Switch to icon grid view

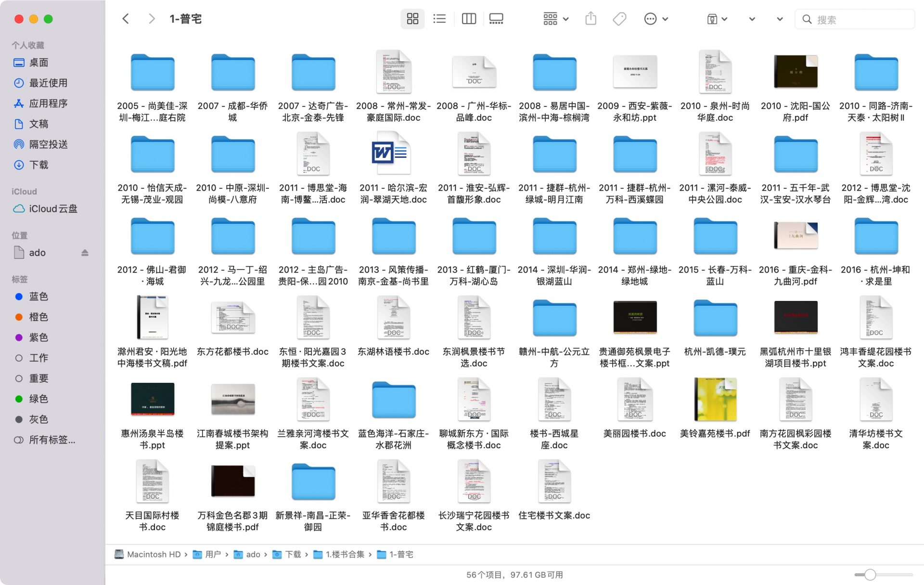(x=412, y=19)
